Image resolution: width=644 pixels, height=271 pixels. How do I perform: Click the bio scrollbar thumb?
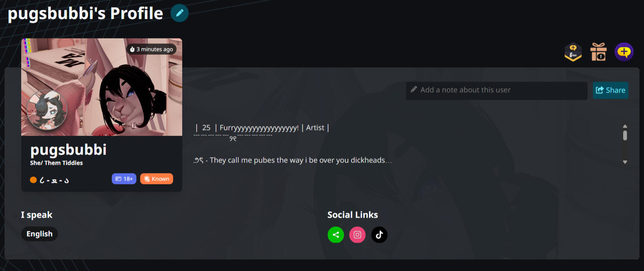[625, 135]
